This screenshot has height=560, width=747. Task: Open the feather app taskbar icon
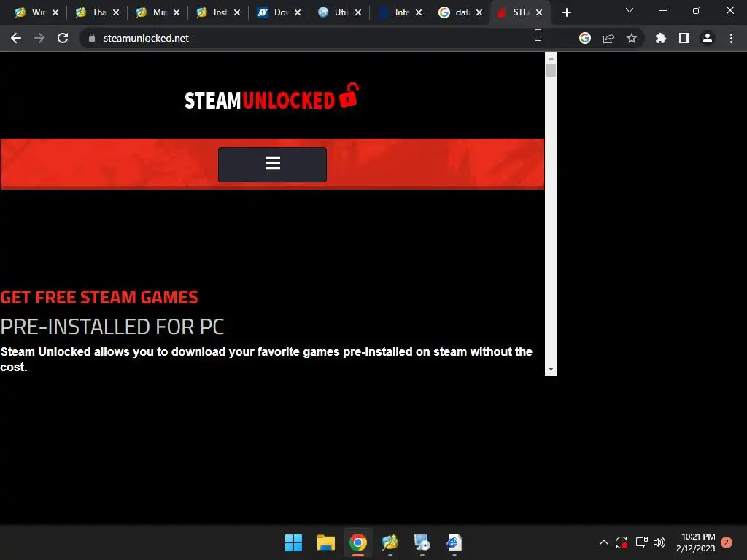tap(390, 542)
